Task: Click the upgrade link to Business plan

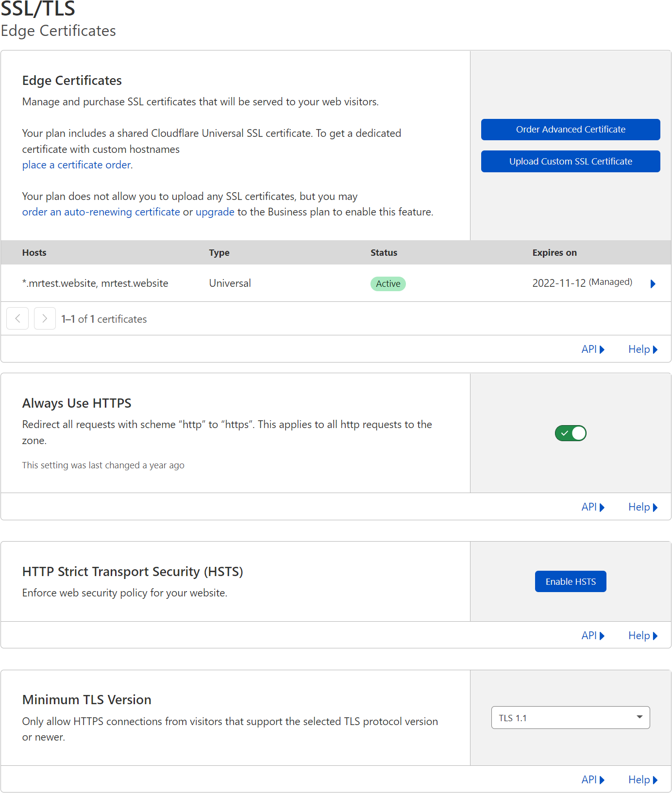Action: (x=215, y=212)
